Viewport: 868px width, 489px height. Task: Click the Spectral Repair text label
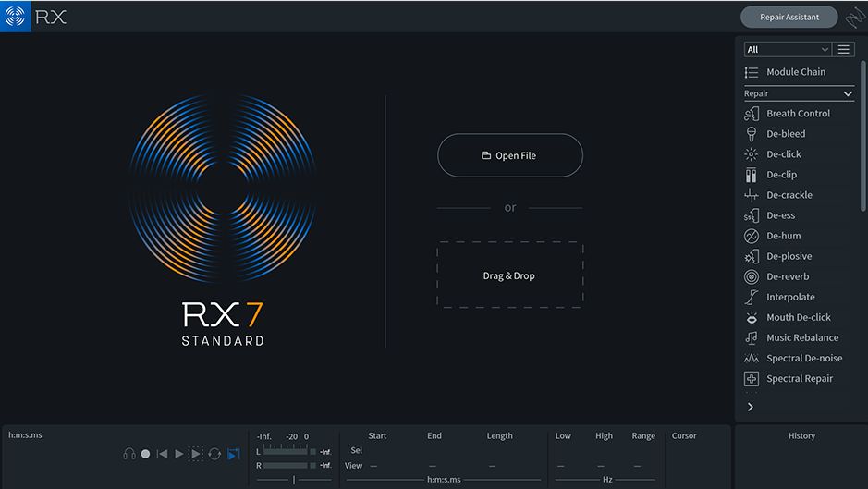(x=800, y=379)
